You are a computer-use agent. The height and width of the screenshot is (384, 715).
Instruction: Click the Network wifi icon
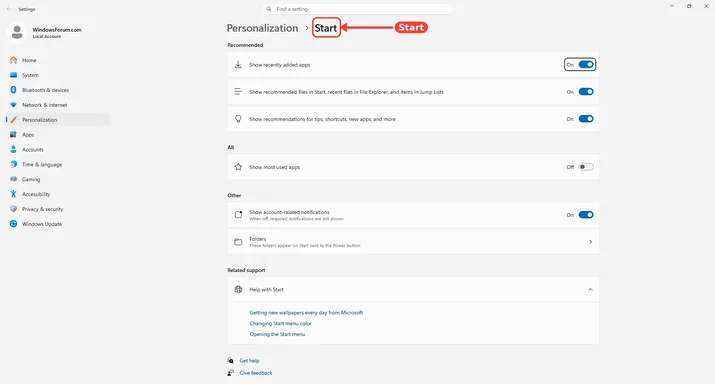(x=13, y=105)
